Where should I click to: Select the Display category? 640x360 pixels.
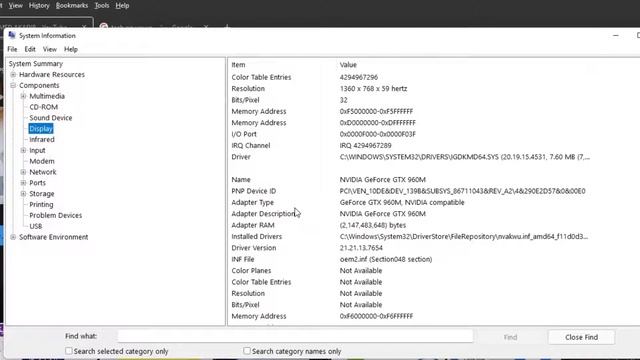41,129
